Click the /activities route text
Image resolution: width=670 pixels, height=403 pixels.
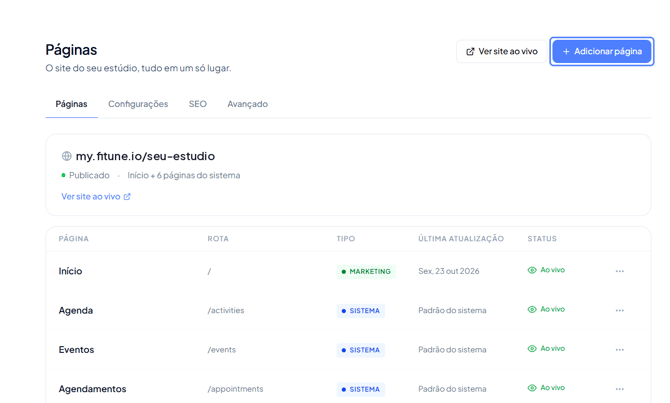[226, 310]
